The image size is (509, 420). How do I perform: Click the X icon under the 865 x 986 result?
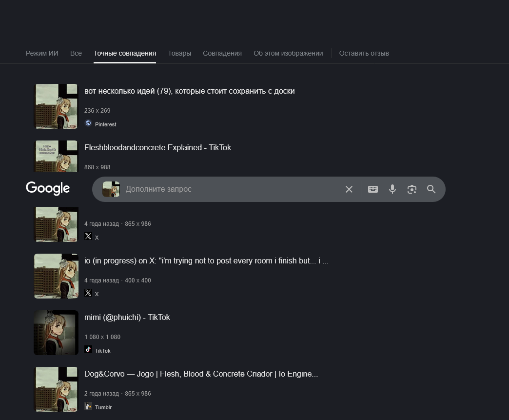coord(88,236)
